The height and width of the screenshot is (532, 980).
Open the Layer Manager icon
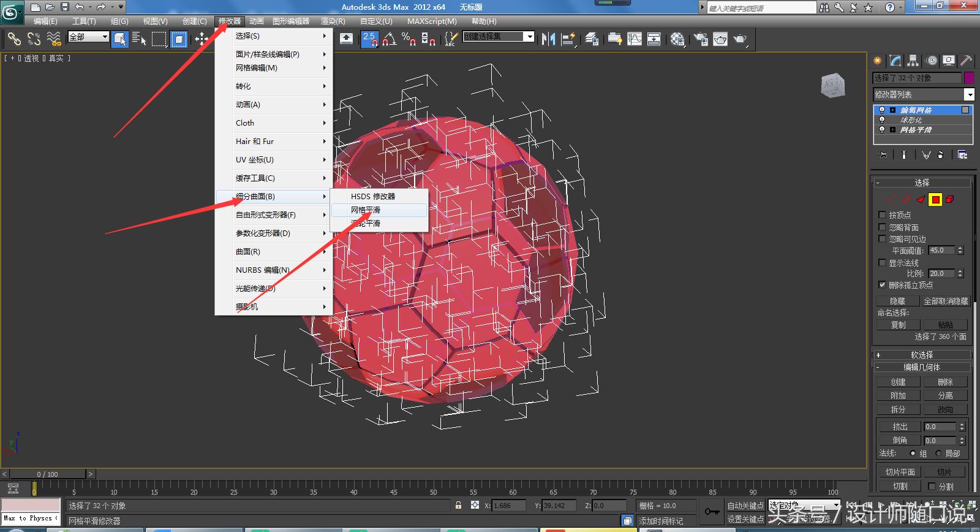click(592, 39)
